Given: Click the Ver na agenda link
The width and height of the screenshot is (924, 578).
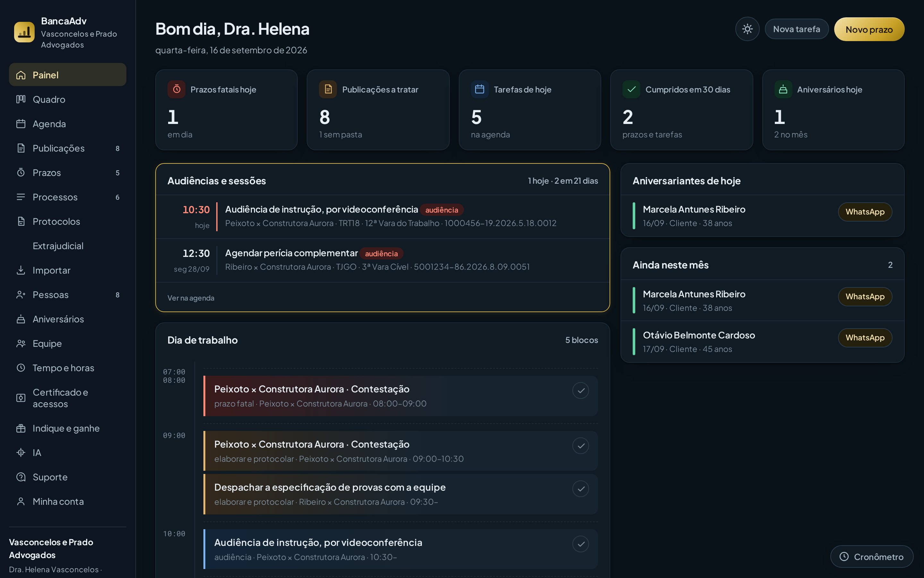Looking at the screenshot, I should pos(191,298).
